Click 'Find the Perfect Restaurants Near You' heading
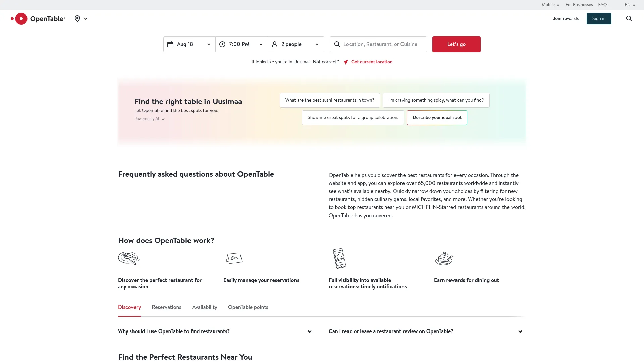The image size is (644, 362). coord(185,357)
